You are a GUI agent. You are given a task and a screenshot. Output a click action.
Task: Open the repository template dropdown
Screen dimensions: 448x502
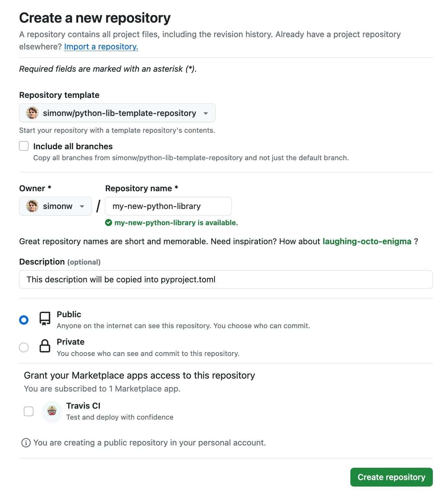click(x=117, y=113)
